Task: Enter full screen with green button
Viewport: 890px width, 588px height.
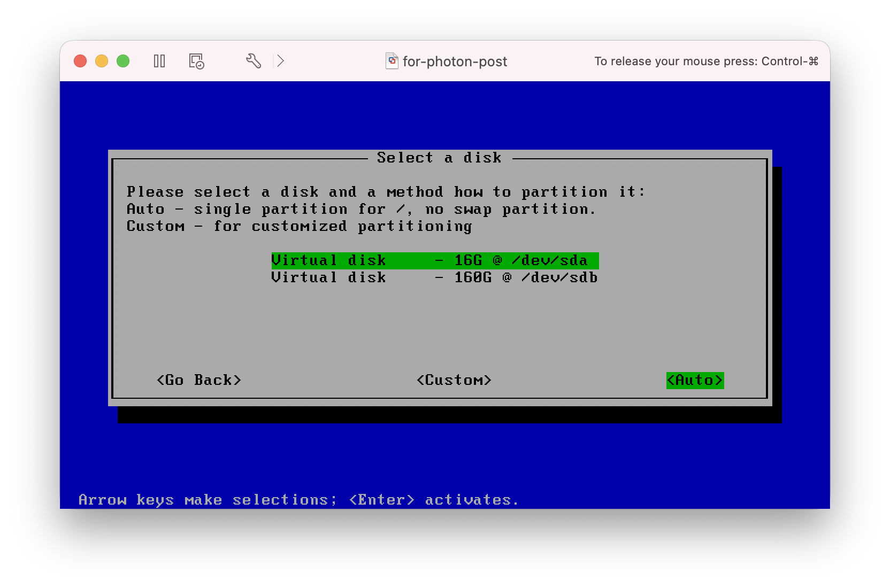Action: click(x=123, y=61)
